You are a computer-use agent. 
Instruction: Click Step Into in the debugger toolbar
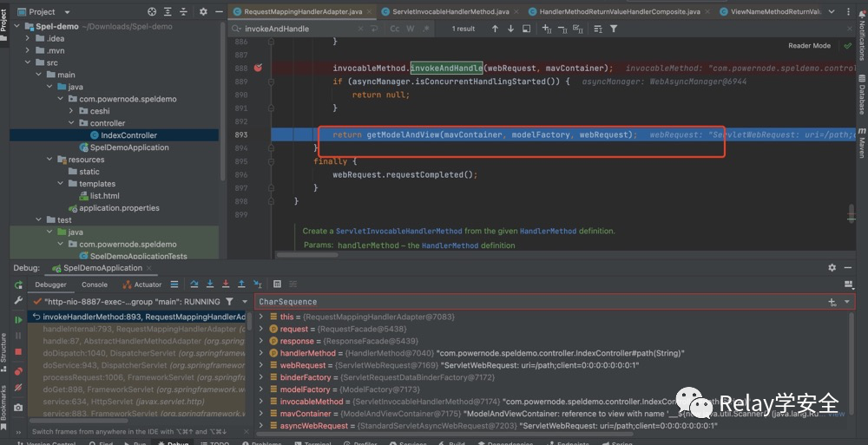click(x=209, y=285)
